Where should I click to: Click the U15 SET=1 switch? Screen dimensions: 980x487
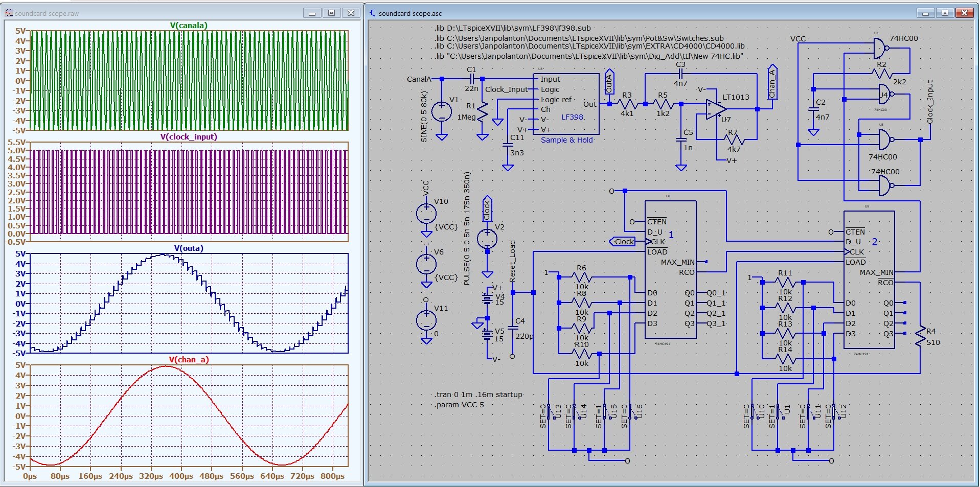coord(605,412)
